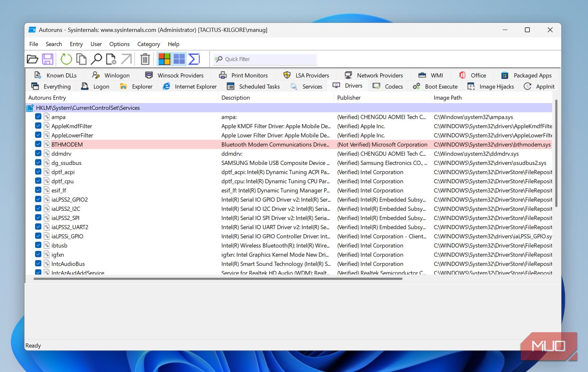Screen dimensions: 588x372
Task: Disable the iaLPSSi_GPIO checkbox
Action: coord(38,236)
